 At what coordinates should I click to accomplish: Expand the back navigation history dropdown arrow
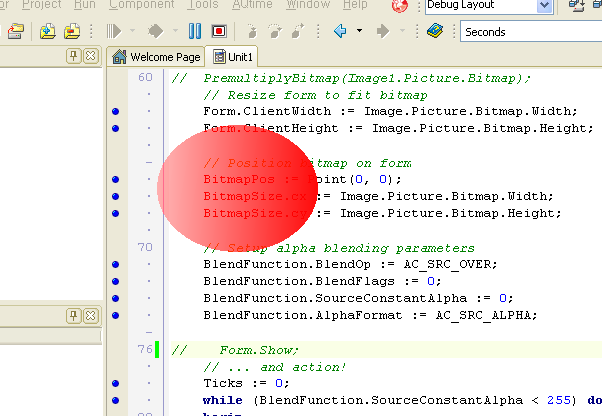359,31
